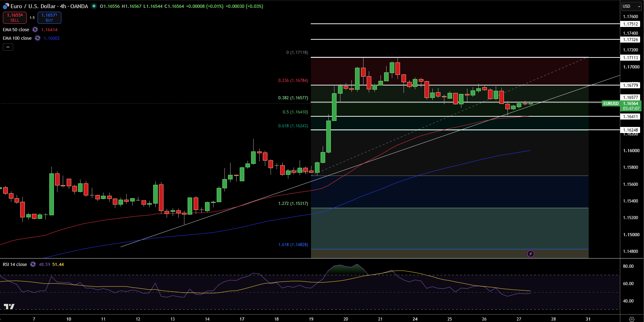Click the RSI value 51.44
644x322 pixels.
point(58,265)
